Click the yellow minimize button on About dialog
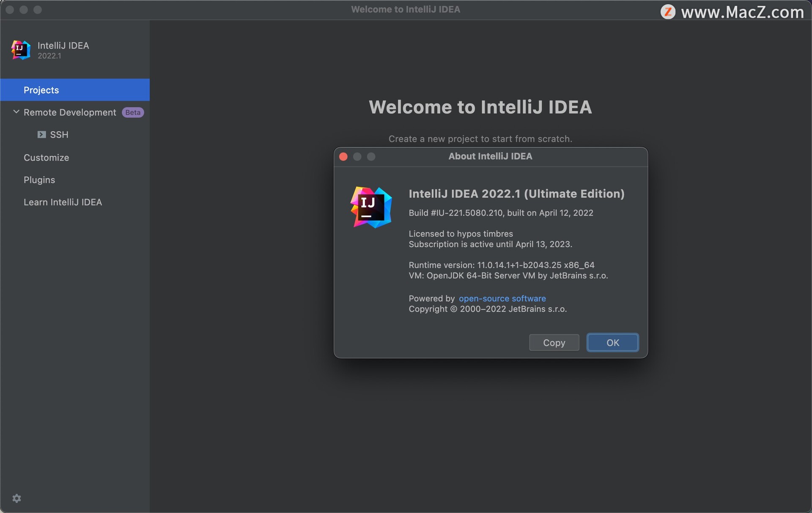The height and width of the screenshot is (513, 812). (357, 156)
